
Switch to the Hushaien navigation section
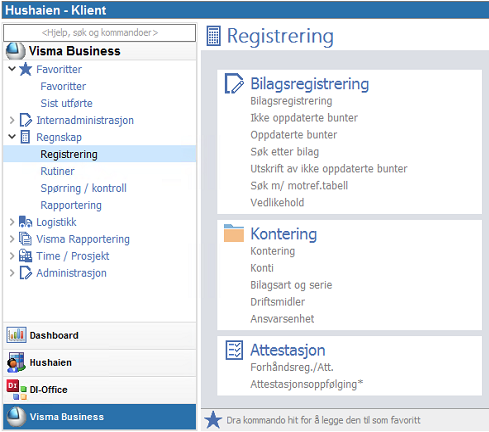pyautogui.click(x=100, y=363)
